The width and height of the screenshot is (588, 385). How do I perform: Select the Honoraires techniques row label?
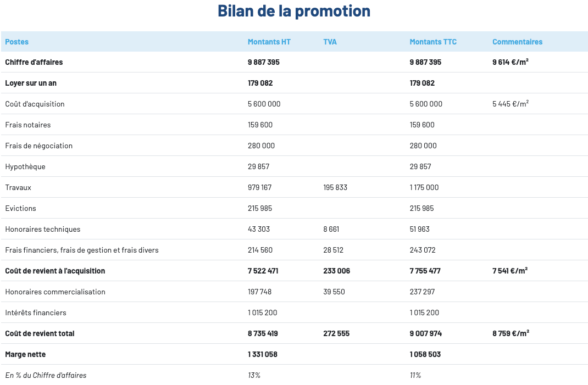(x=42, y=229)
